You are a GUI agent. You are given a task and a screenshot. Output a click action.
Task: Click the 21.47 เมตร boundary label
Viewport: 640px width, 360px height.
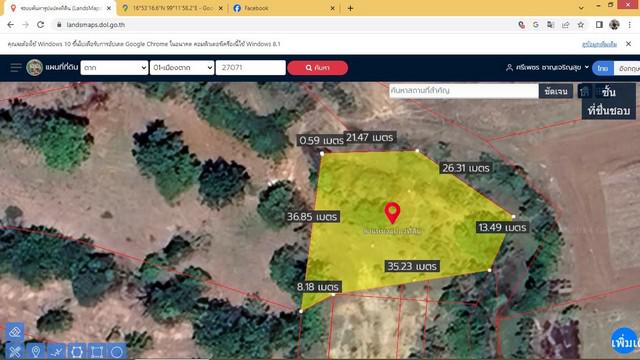point(370,138)
